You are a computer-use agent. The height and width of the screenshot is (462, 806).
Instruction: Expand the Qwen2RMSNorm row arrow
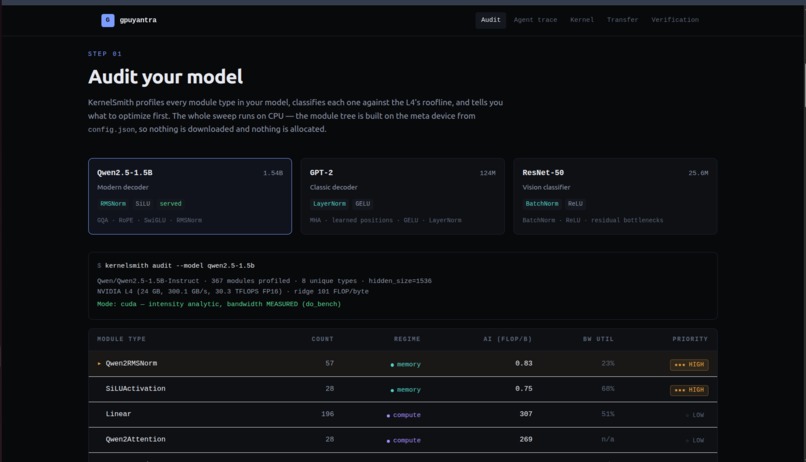(99, 363)
